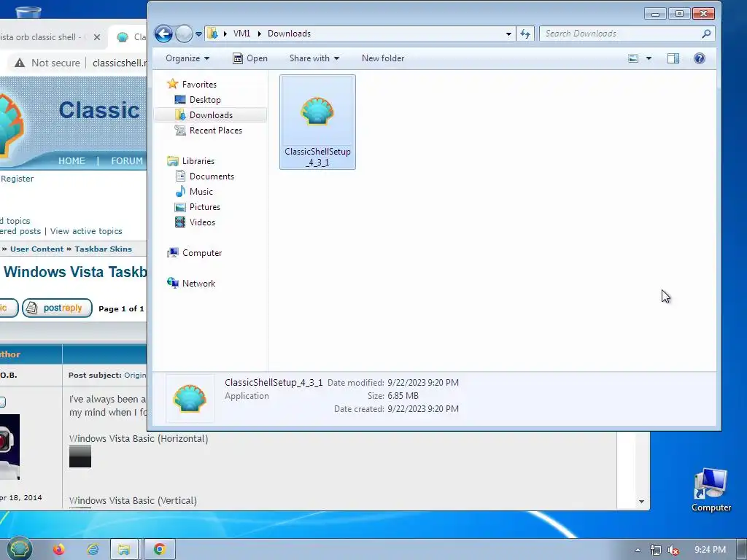The height and width of the screenshot is (560, 747).
Task: Show hidden tray icons arrow
Action: (638, 550)
